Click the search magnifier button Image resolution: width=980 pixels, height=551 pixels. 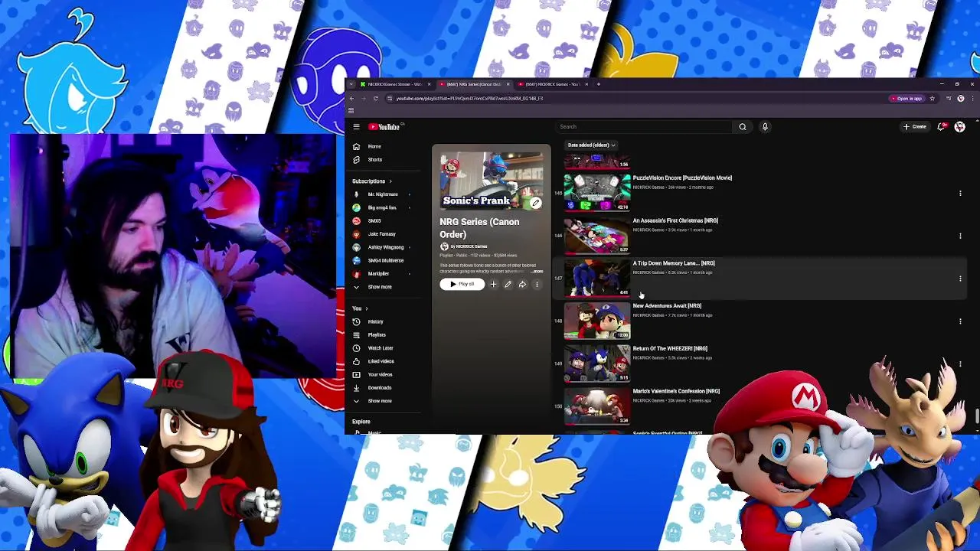tap(742, 127)
